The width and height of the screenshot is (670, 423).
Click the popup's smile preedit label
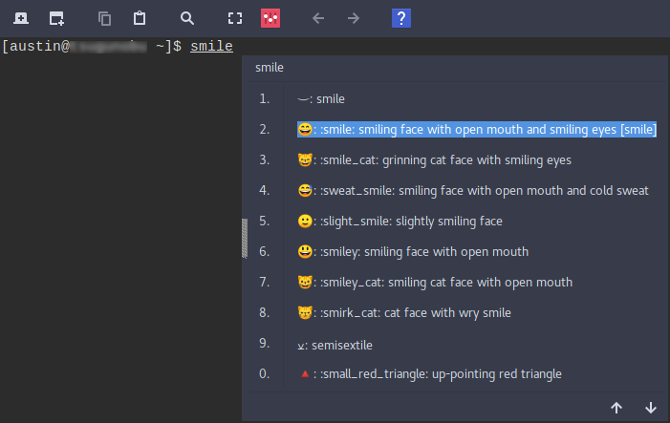click(x=269, y=68)
